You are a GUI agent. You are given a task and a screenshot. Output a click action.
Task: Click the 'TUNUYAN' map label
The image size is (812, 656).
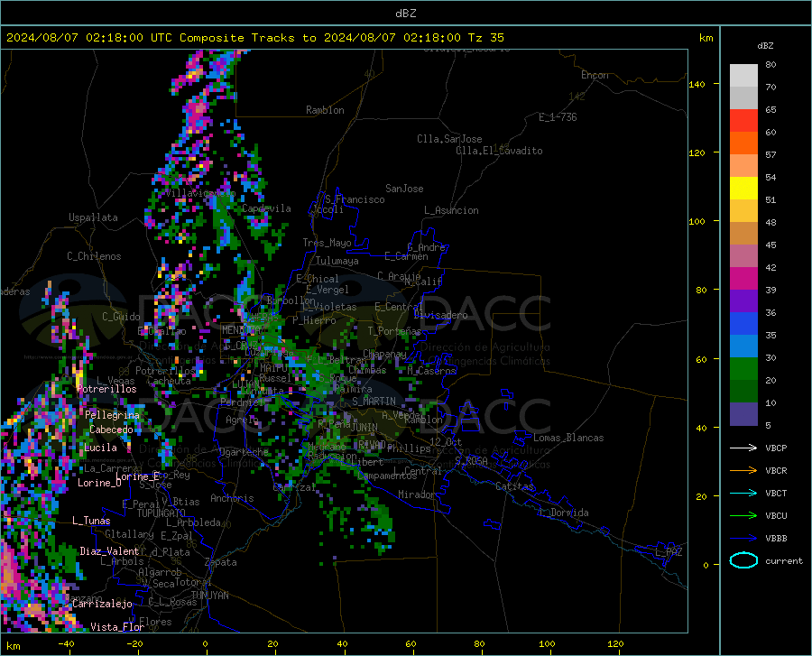pos(209,596)
